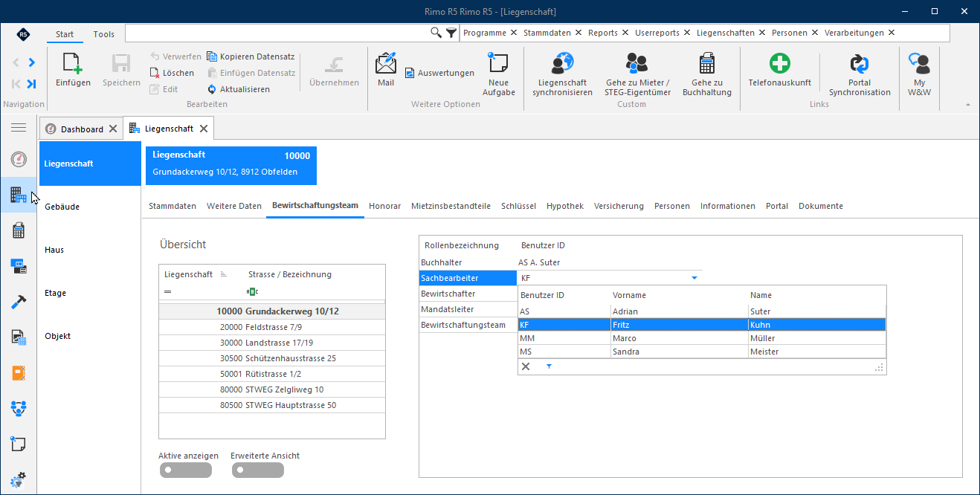Select Objekt in the left panel
980x495 pixels.
pyautogui.click(x=90, y=336)
